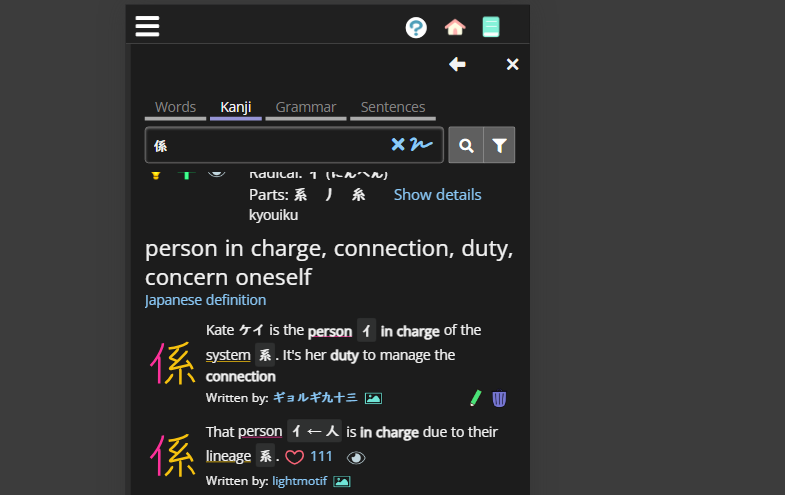Screen dimensions: 785x495
Task: Open author lightmotif's profile link
Action: click(299, 481)
